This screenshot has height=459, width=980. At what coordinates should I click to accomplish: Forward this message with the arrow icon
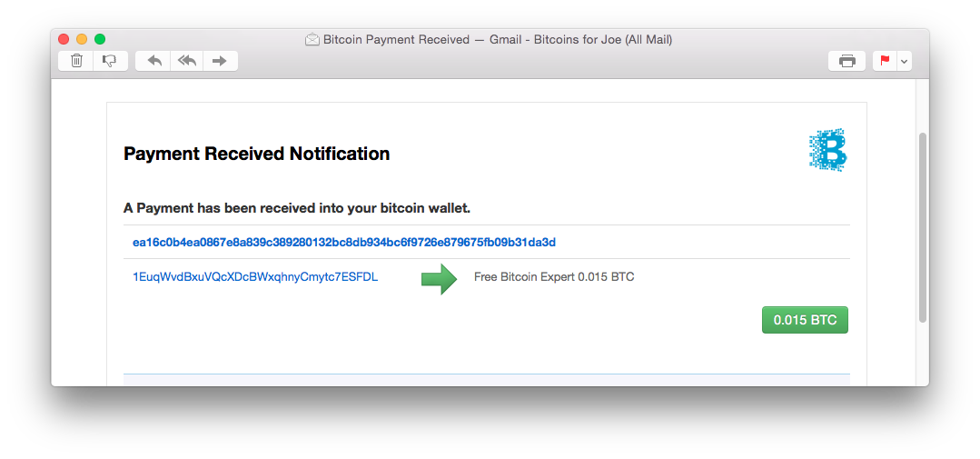pos(220,61)
